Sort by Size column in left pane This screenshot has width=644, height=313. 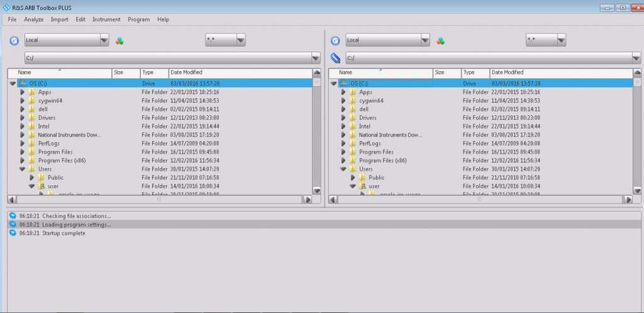[x=126, y=73]
